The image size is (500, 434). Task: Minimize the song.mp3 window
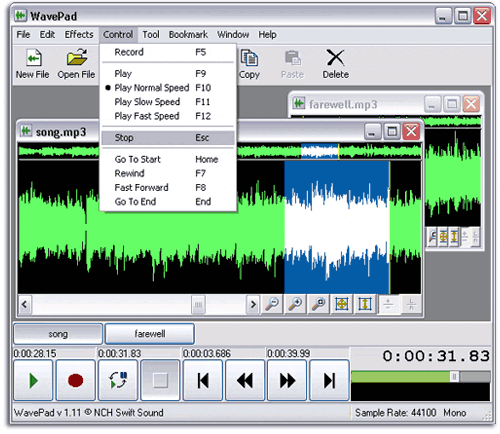click(x=373, y=131)
